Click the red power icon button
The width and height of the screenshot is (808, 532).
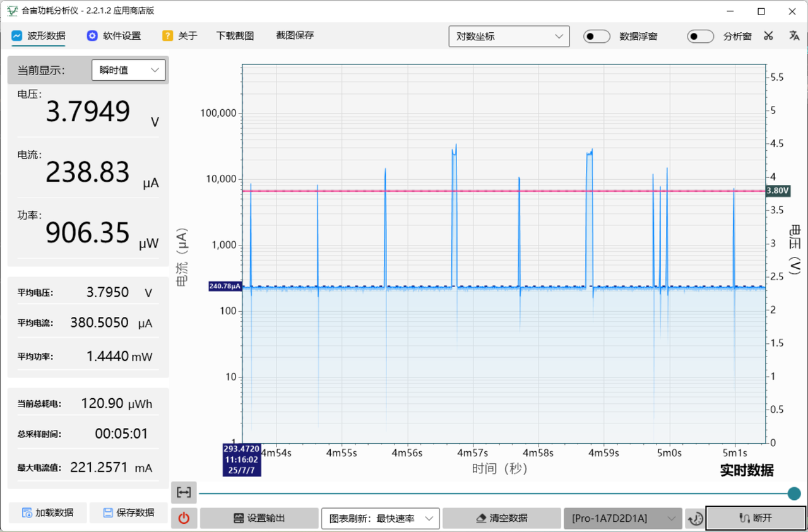point(184,518)
